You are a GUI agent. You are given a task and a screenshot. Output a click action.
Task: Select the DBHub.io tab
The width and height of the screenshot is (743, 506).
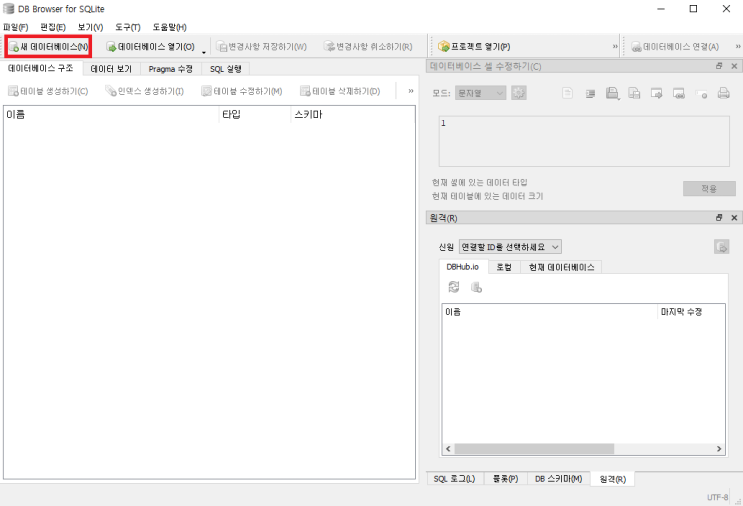(462, 267)
